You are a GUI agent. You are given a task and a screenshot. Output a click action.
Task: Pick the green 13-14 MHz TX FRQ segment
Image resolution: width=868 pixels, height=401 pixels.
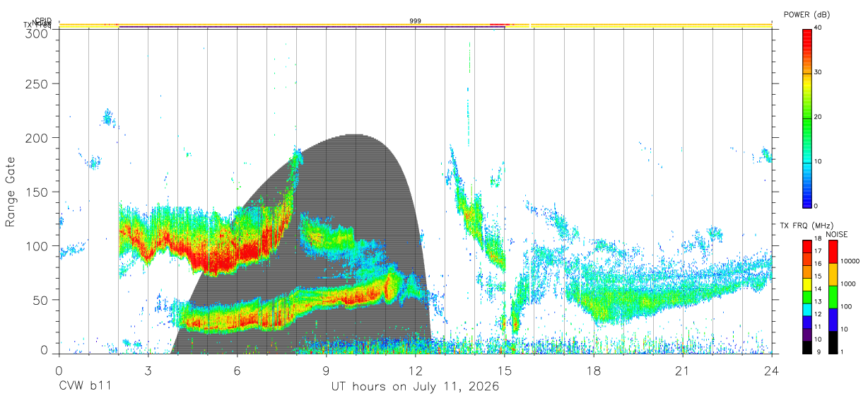point(807,296)
